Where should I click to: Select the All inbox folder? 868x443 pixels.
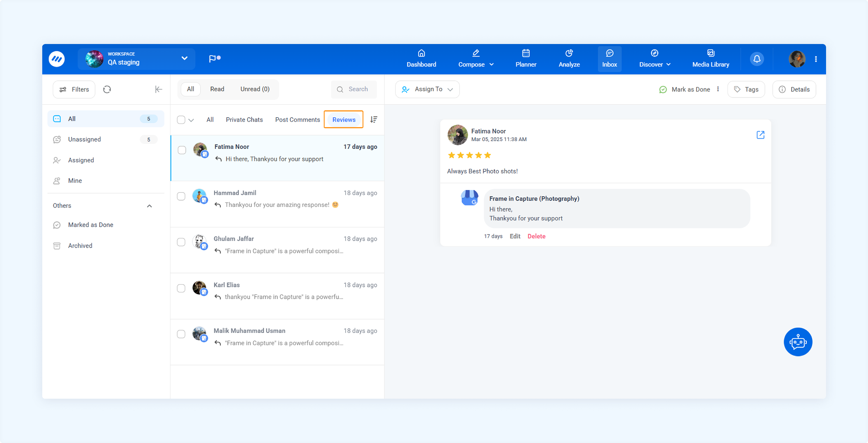pyautogui.click(x=106, y=119)
